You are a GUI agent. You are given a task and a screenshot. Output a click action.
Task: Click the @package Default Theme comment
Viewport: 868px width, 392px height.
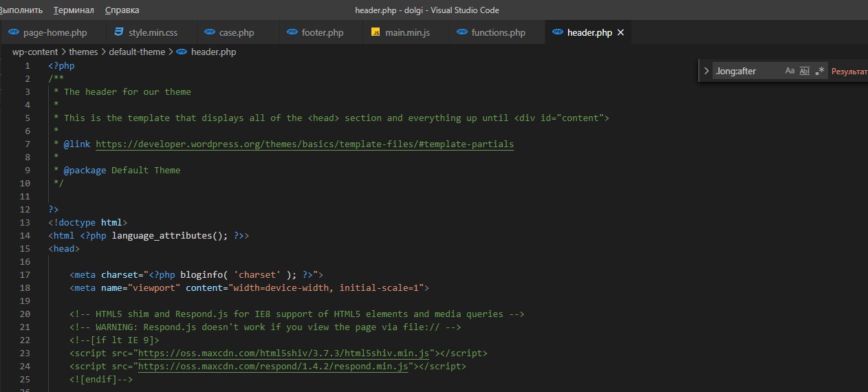122,171
